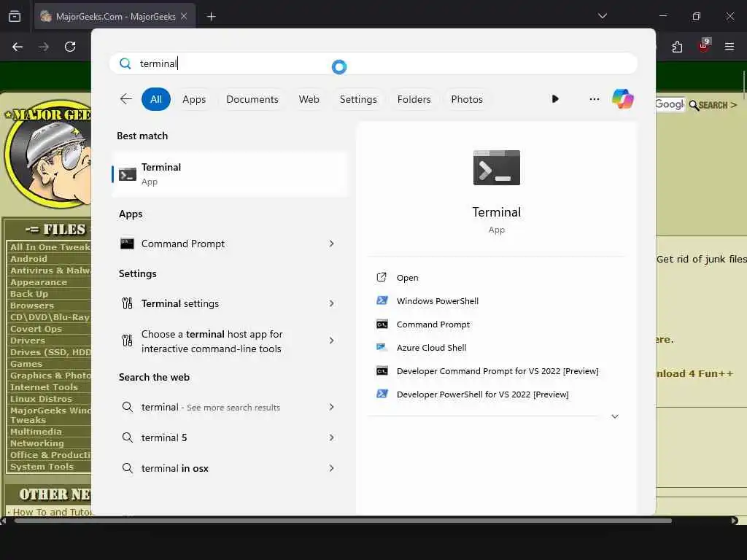
Task: Click Open action for Terminal
Action: click(407, 278)
